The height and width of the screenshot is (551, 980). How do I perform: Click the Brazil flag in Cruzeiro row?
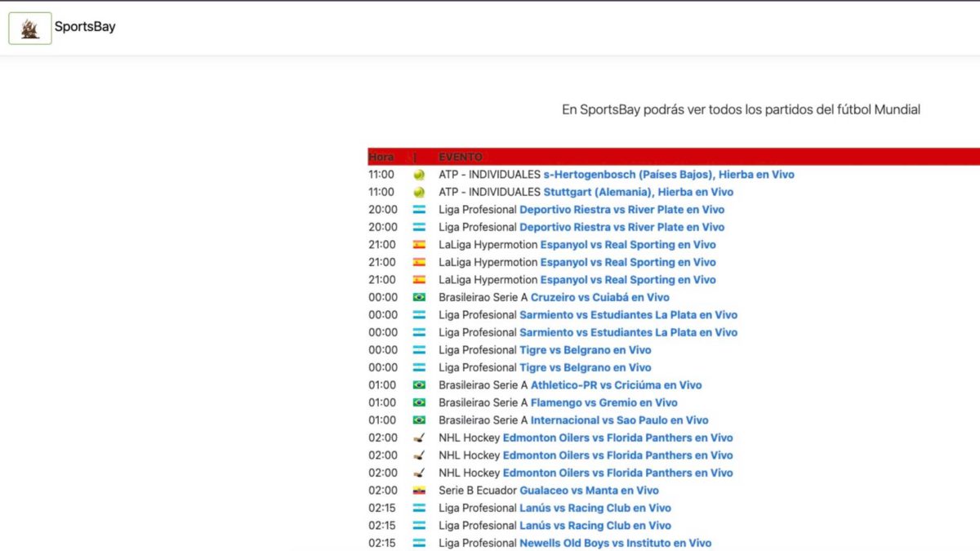[x=419, y=298]
